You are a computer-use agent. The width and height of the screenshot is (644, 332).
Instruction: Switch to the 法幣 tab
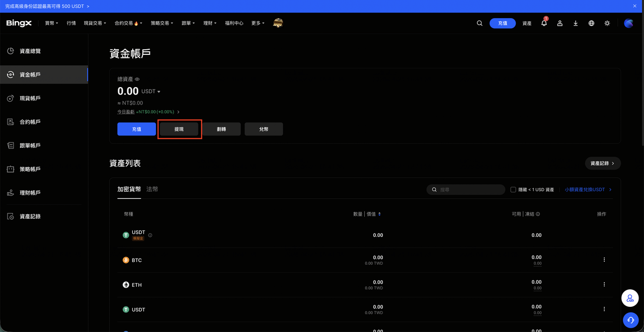(x=152, y=189)
